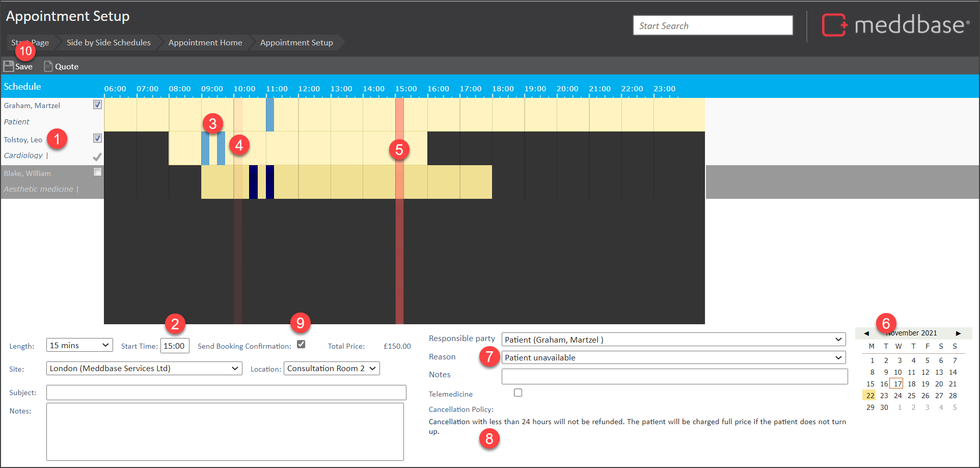Uncheck the Tolstoy, Leo schedule checkbox
The height and width of the screenshot is (468, 980).
pyautogui.click(x=97, y=138)
